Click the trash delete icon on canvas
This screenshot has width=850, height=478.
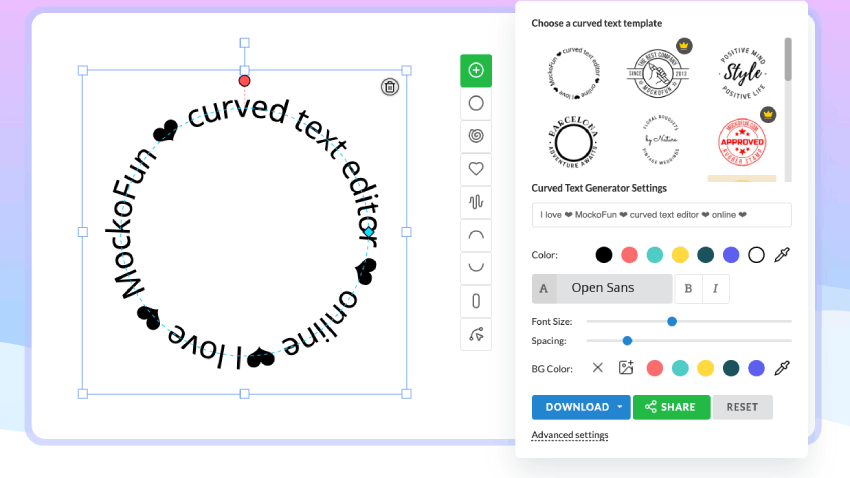(x=390, y=87)
